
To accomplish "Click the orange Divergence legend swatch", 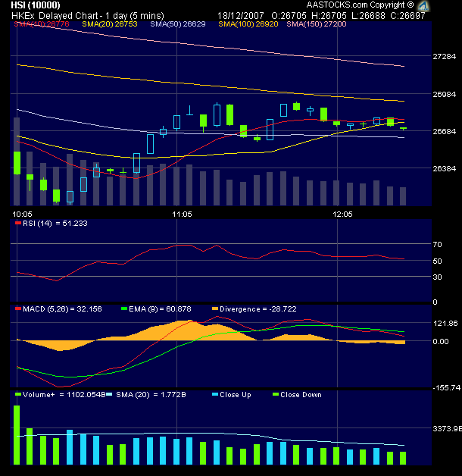I will pyautogui.click(x=215, y=308).
